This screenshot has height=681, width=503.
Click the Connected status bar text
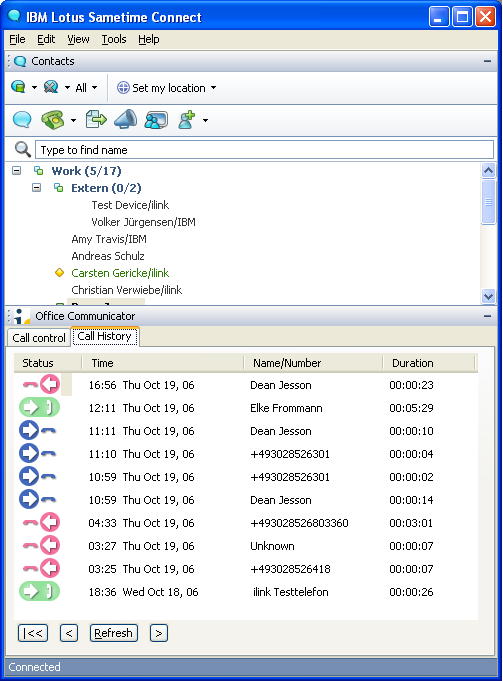pyautogui.click(x=34, y=667)
